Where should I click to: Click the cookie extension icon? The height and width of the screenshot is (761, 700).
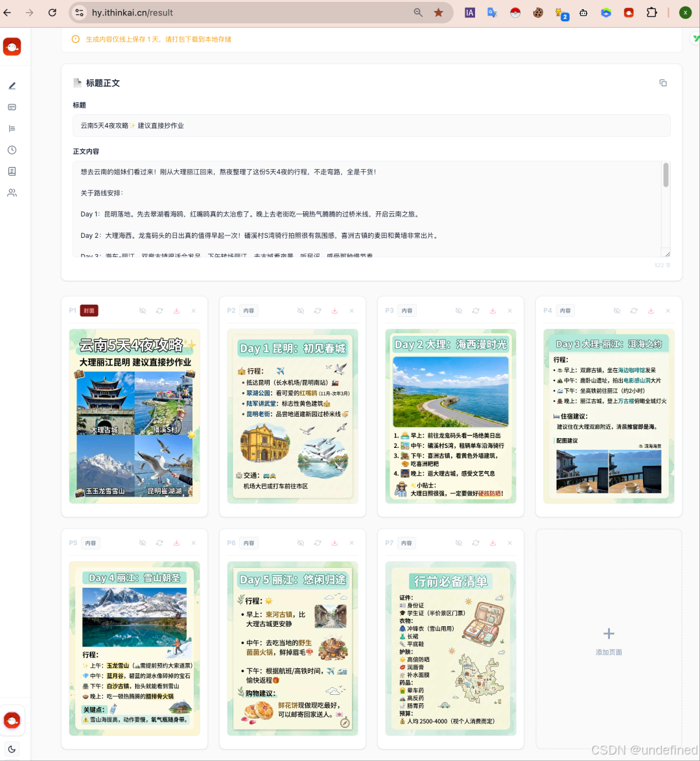[x=538, y=12]
